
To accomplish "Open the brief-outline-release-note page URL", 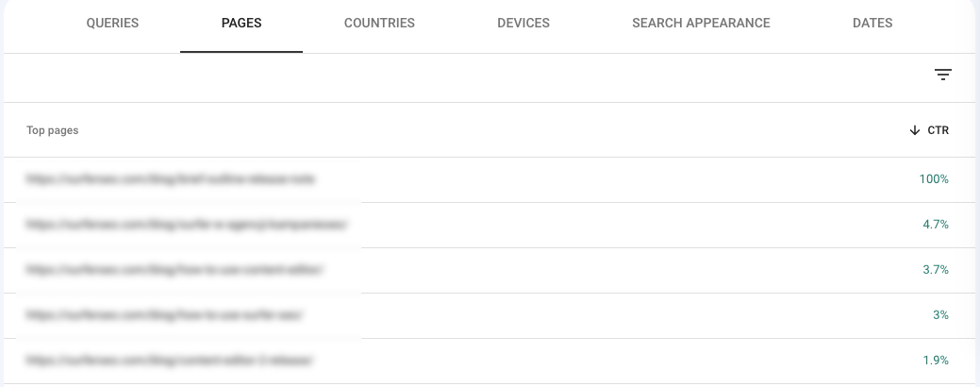I will 170,179.
